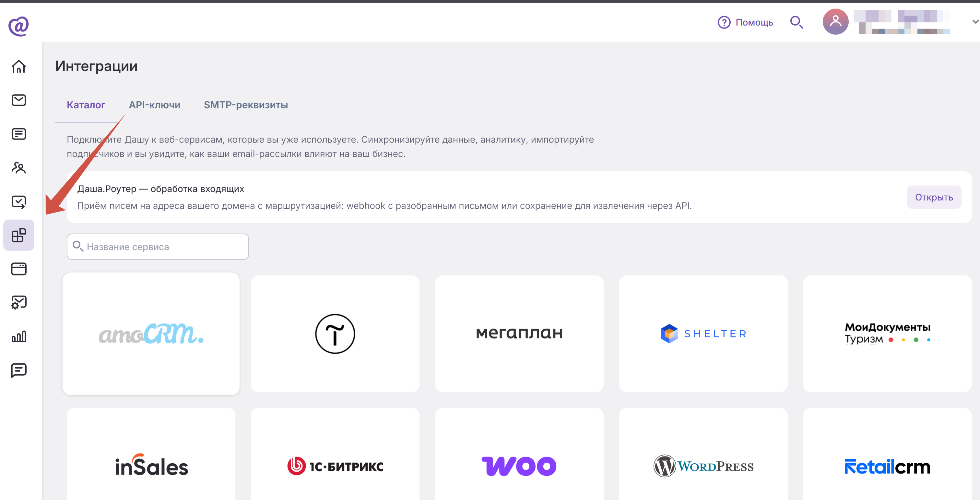
Task: Click the user avatar in header
Action: (835, 22)
